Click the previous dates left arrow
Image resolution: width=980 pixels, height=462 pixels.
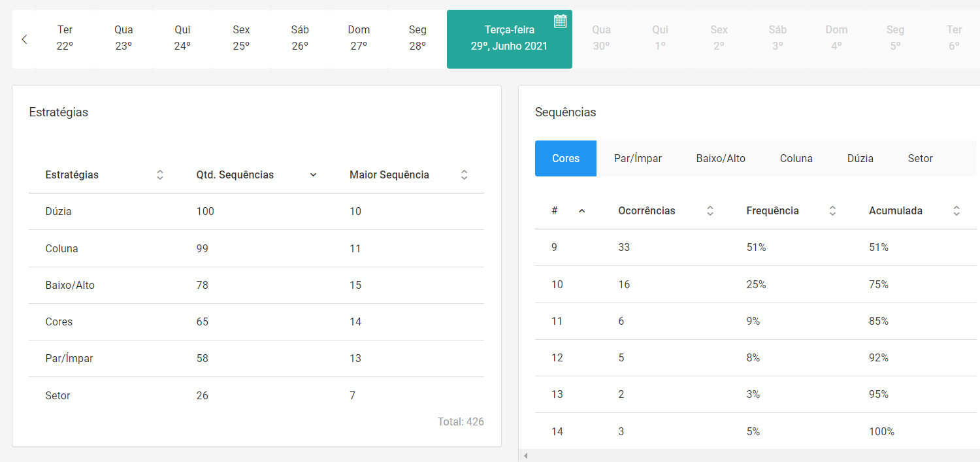pyautogui.click(x=24, y=39)
